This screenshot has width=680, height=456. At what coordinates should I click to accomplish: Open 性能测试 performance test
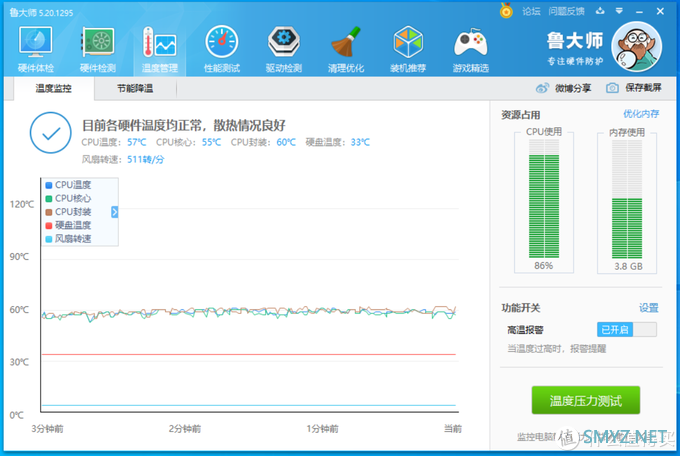(x=222, y=49)
